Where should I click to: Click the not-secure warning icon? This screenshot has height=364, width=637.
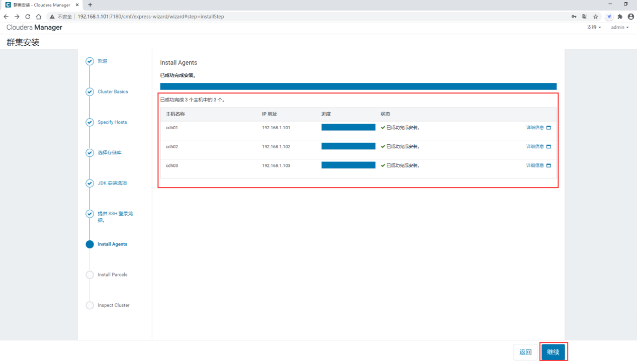pos(52,17)
